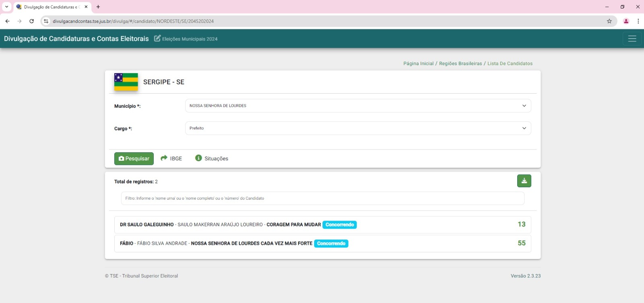Click the Eleições Municipais 2024 edit icon
Image resolution: width=644 pixels, height=303 pixels.
(x=157, y=39)
